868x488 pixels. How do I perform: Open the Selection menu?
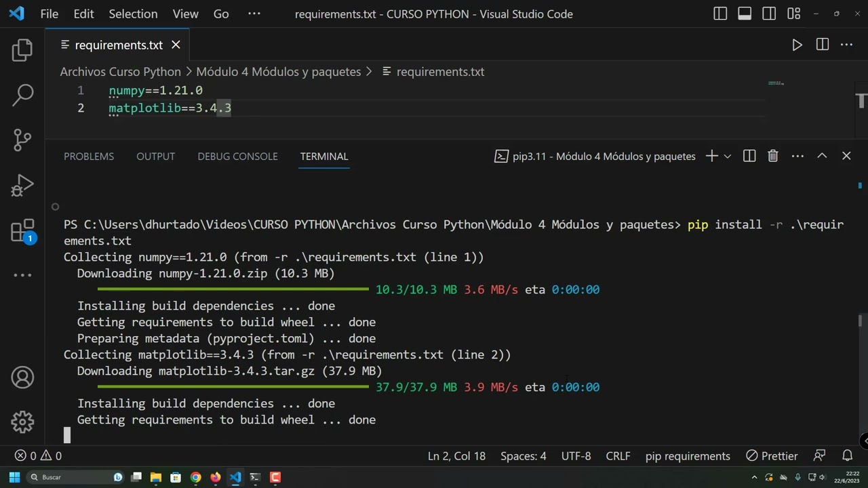(133, 14)
